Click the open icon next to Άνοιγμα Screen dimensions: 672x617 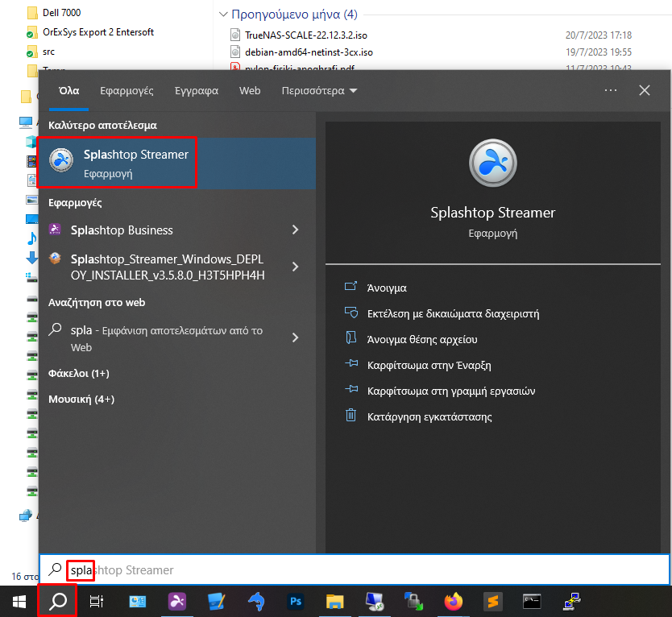351,286
